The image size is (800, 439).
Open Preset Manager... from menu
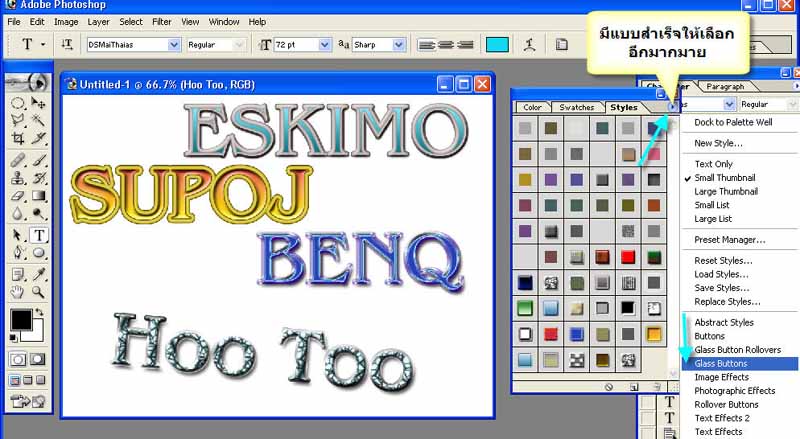(x=730, y=239)
